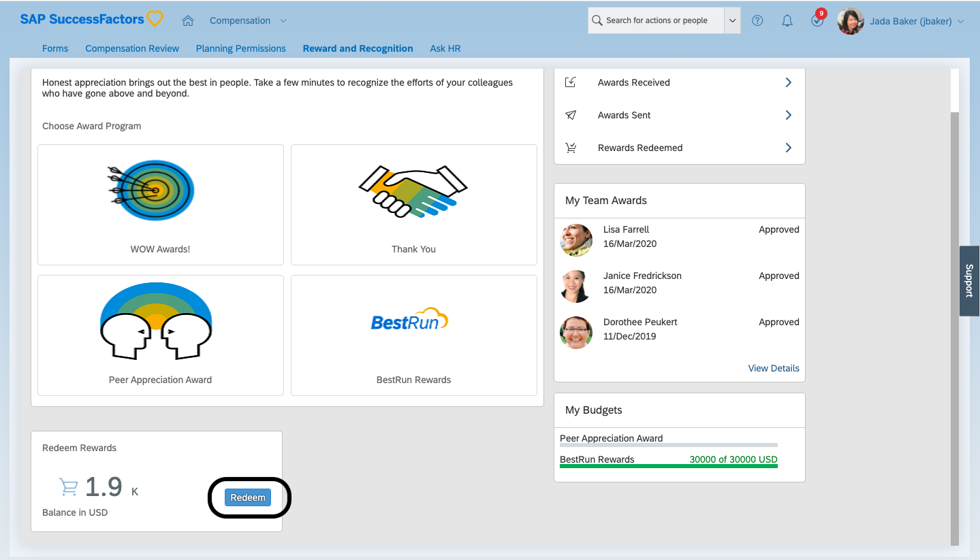Choose the WOW Awards! target image
This screenshot has width=980, height=560.
tap(151, 191)
